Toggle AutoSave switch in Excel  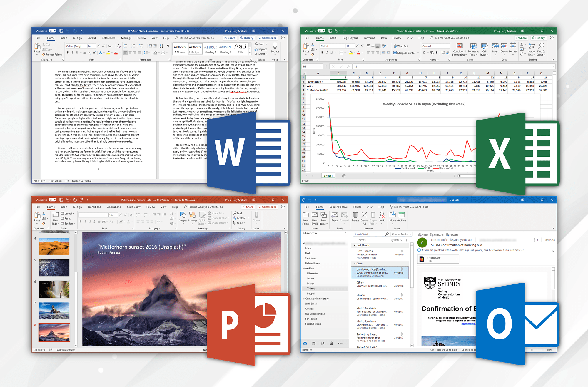[321, 31]
